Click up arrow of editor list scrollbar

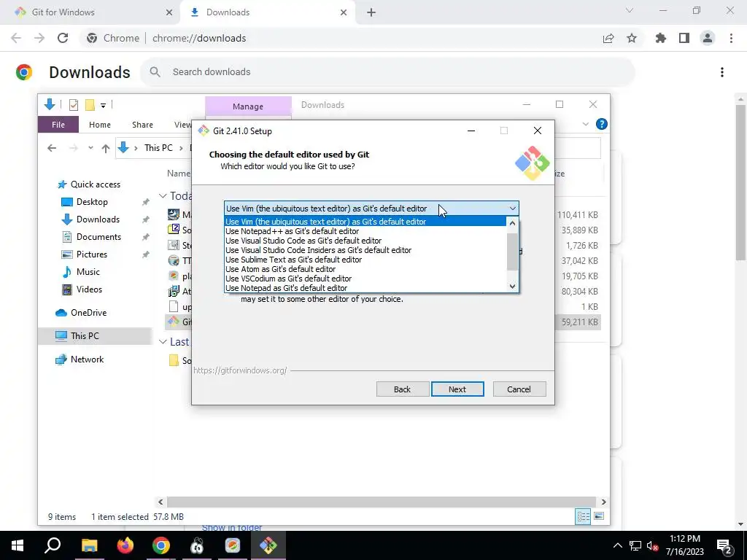click(513, 223)
